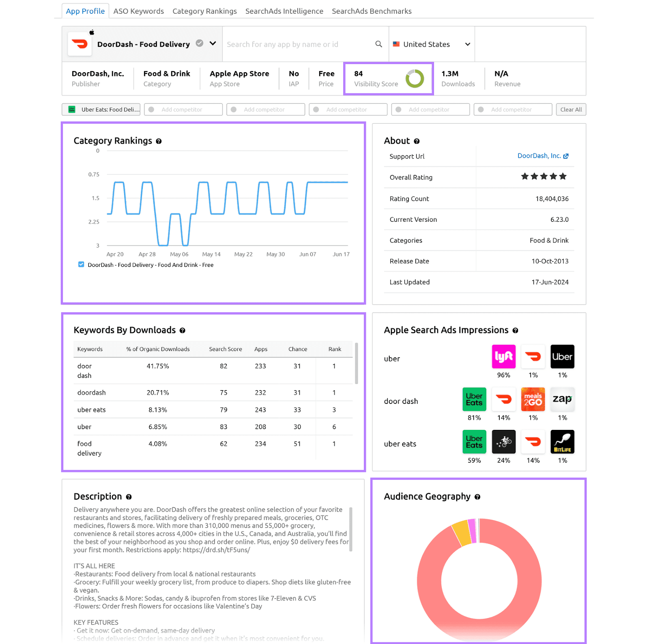Click the DoorDash icon in uber row
649x644 pixels.
point(533,356)
